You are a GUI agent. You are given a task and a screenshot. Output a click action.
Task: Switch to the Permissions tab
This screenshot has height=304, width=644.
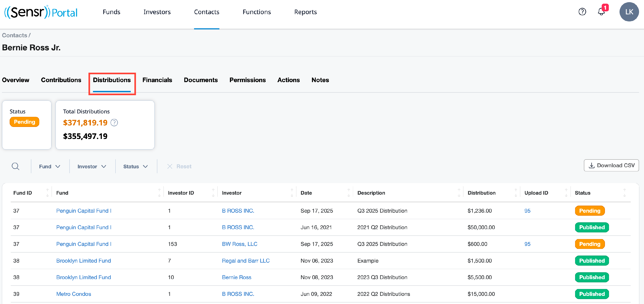coord(248,80)
